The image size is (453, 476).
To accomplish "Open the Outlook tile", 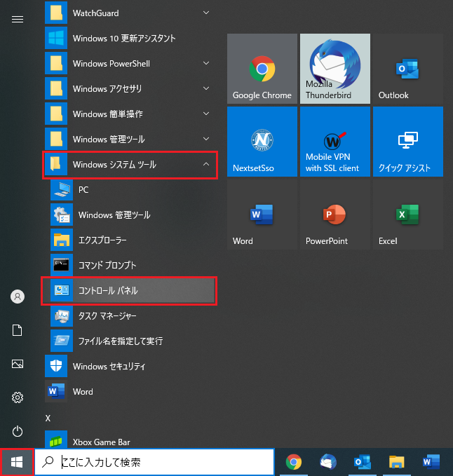I will click(407, 69).
